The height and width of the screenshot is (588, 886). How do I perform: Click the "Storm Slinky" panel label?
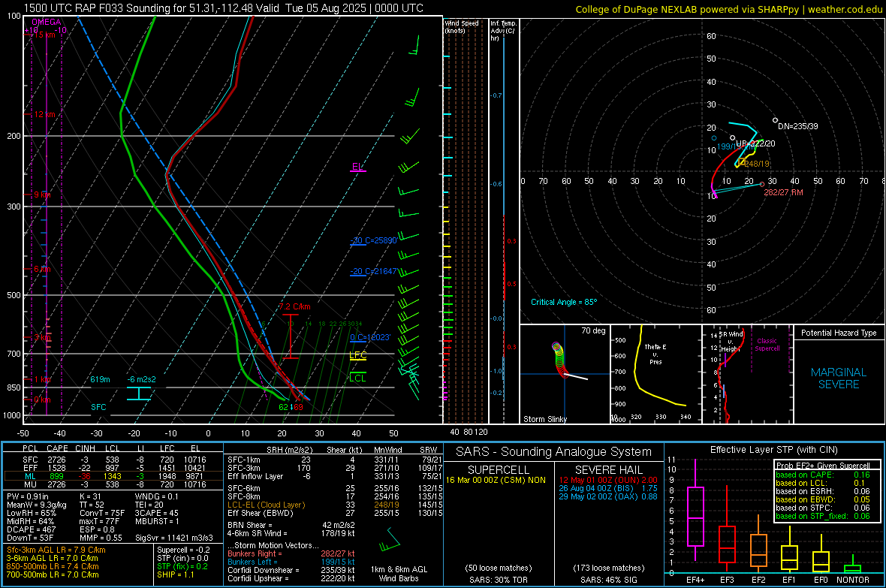tap(544, 419)
